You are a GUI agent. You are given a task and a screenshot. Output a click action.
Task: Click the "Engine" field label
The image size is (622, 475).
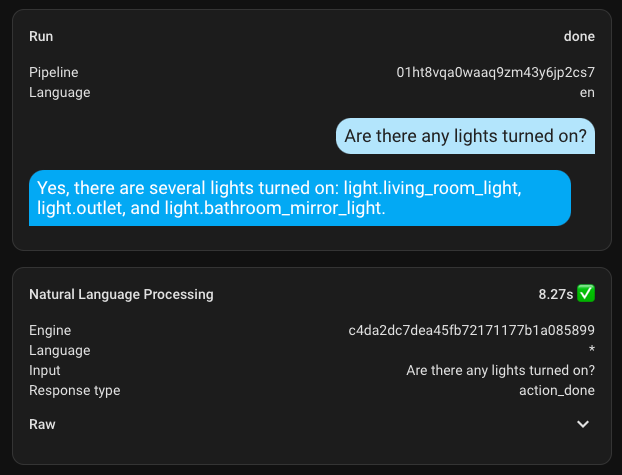click(x=50, y=330)
